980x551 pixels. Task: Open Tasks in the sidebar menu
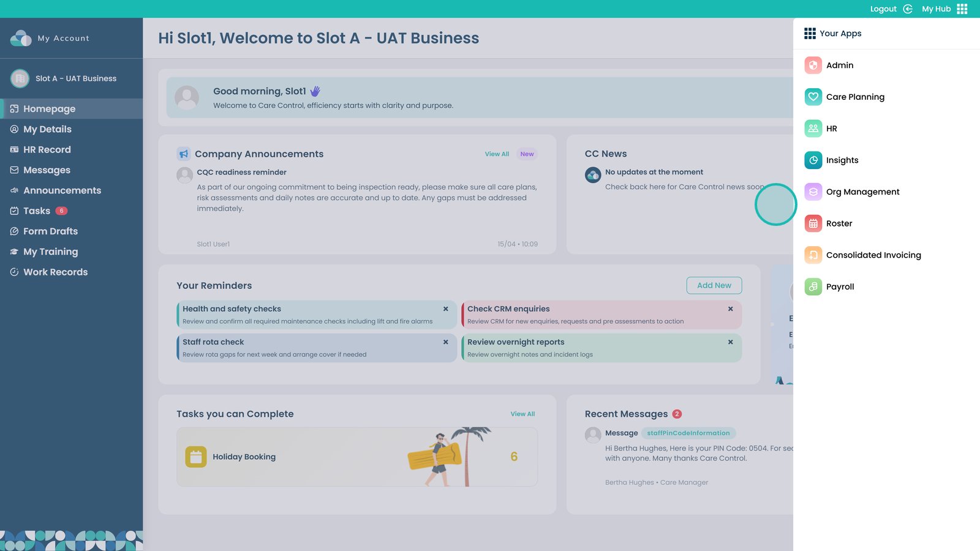click(x=37, y=211)
